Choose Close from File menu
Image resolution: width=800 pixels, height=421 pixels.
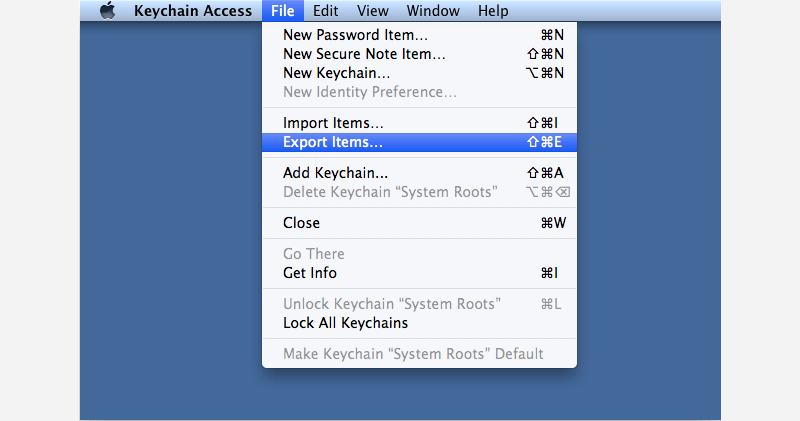(301, 223)
